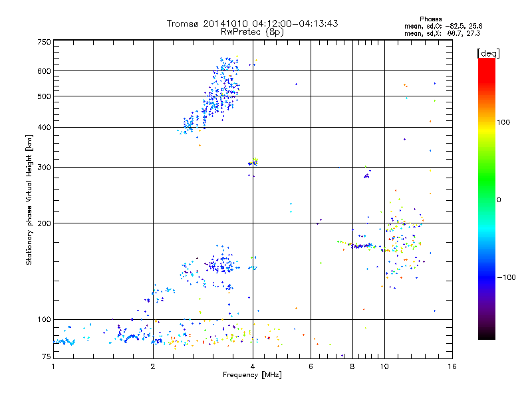The height and width of the screenshot is (399, 532).
Task: Click x-axis tick label 6
Action: (311, 366)
